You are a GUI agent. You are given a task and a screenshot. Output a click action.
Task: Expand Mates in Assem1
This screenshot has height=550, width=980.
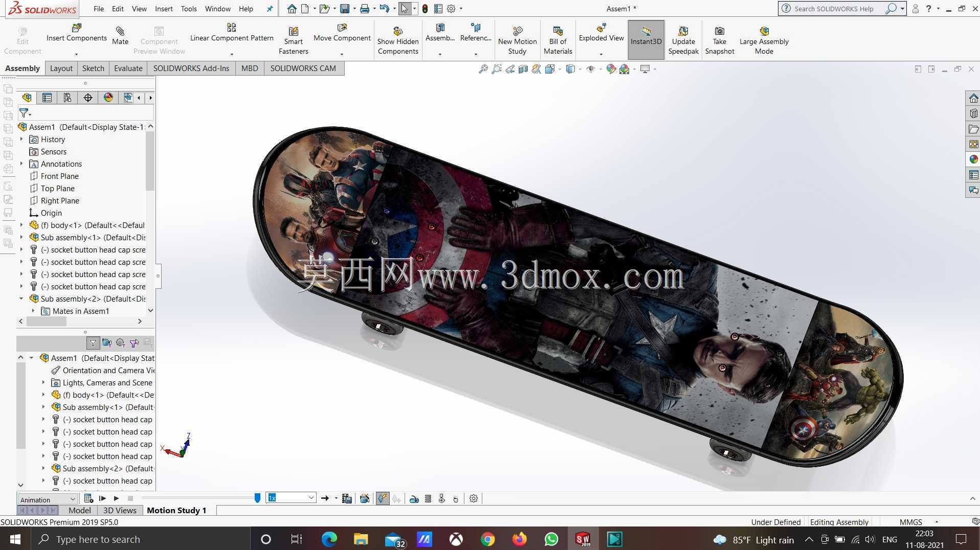pos(33,311)
